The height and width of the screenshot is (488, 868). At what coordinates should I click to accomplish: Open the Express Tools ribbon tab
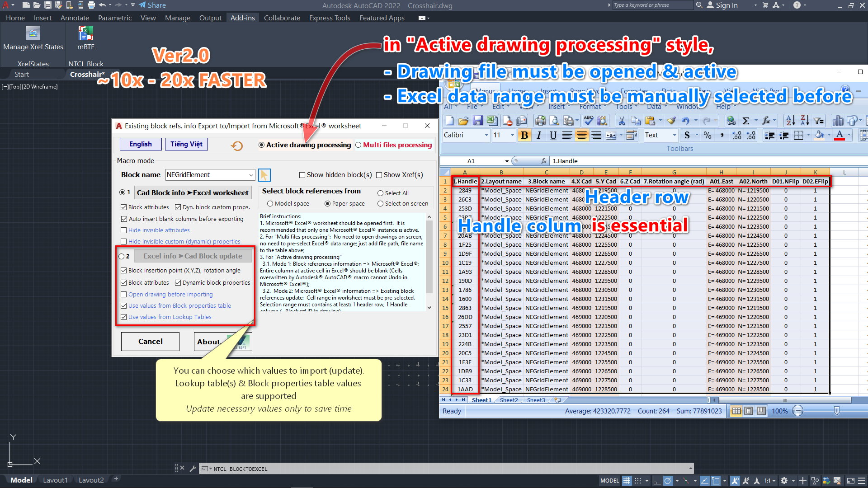click(330, 18)
